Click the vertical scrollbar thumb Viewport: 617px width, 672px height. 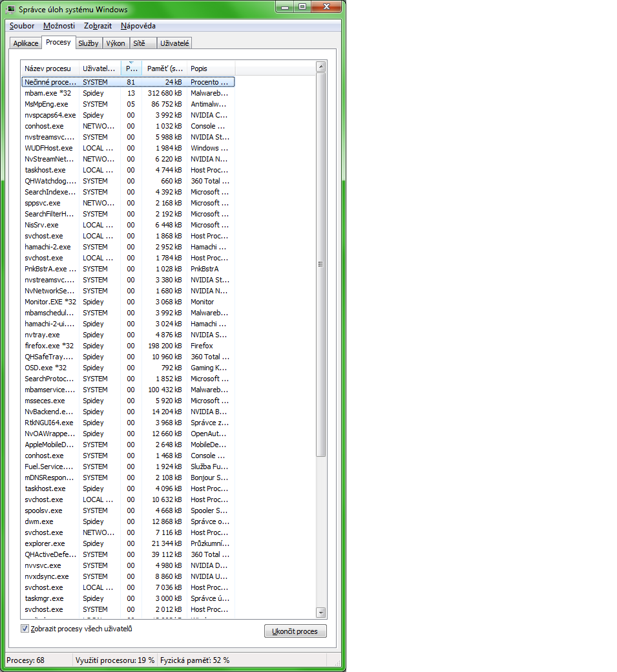321,264
